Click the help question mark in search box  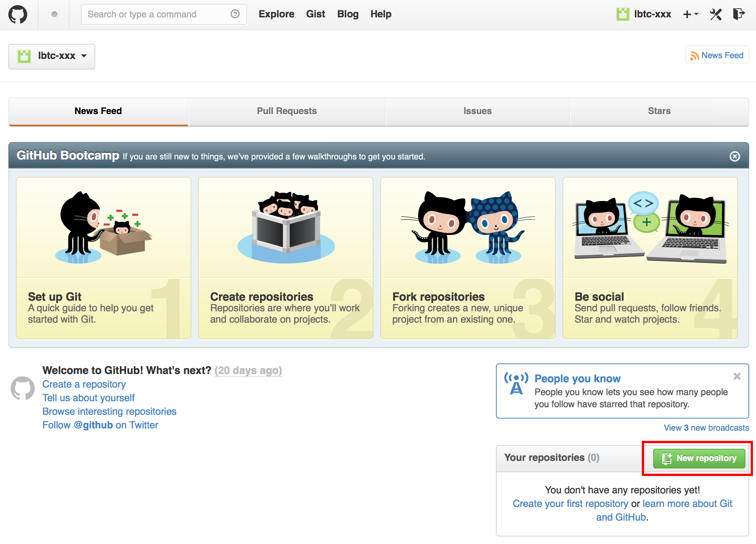[235, 14]
